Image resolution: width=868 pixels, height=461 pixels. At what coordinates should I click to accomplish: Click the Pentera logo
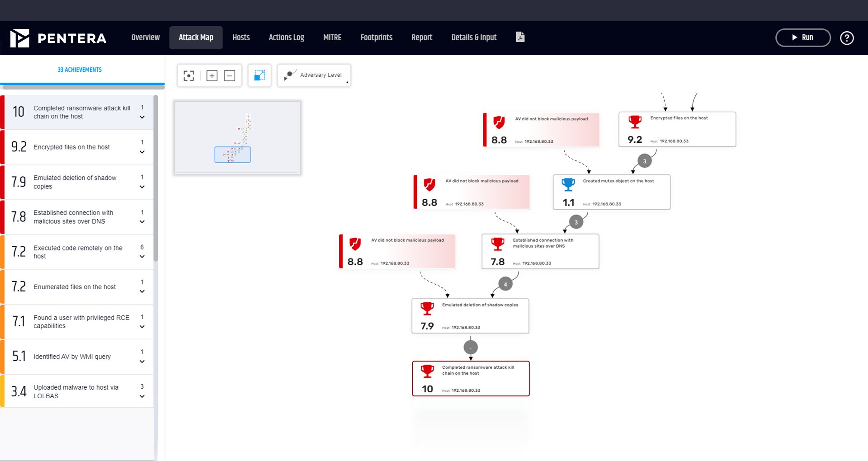pos(58,38)
